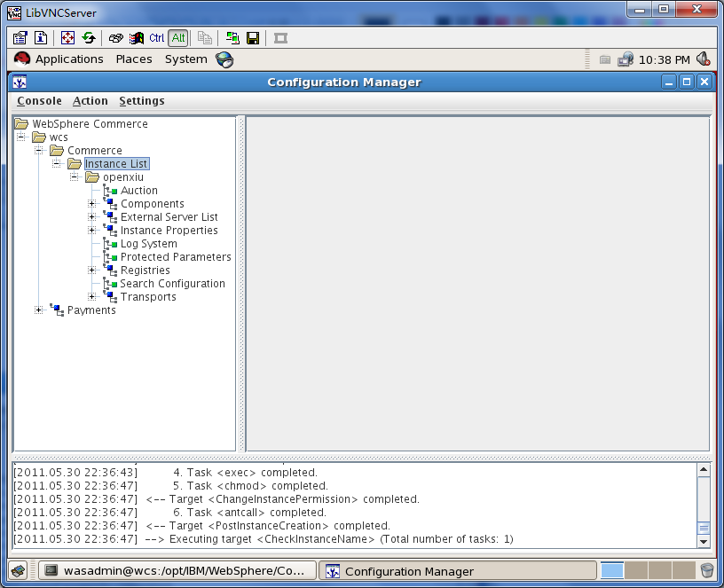Click the Payments node icon

click(x=57, y=310)
